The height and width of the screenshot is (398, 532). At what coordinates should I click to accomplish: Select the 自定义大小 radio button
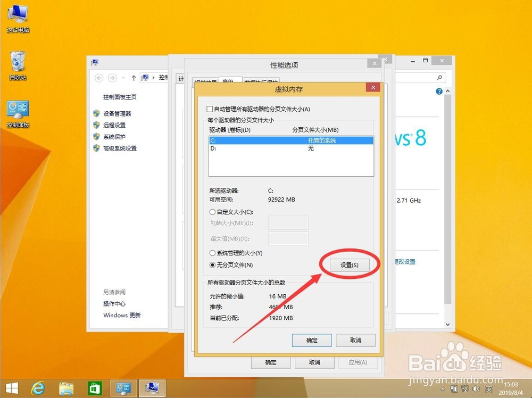212,212
